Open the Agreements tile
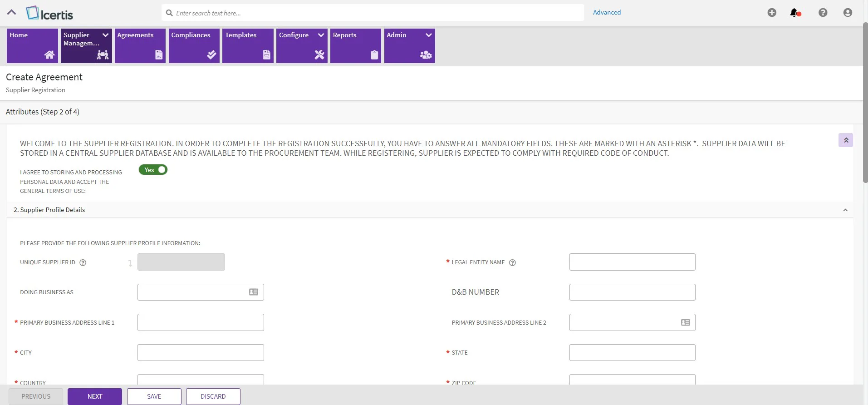 (x=140, y=46)
